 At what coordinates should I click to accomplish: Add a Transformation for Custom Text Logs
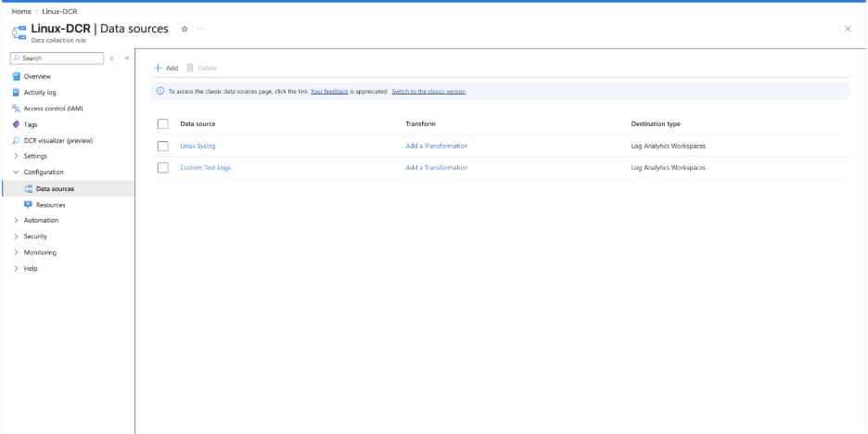point(436,168)
